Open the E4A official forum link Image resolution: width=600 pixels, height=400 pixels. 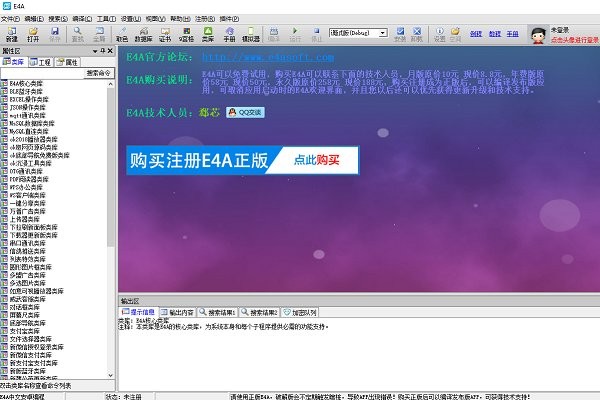pyautogui.click(x=268, y=57)
